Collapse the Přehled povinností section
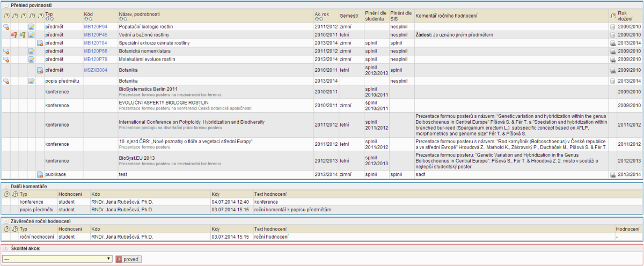This screenshot has width=644, height=266. point(5,4)
